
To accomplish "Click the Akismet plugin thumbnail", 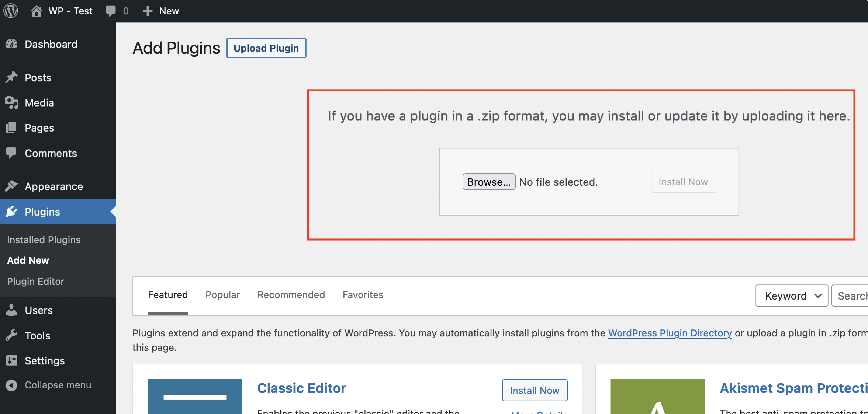I will pos(657,396).
